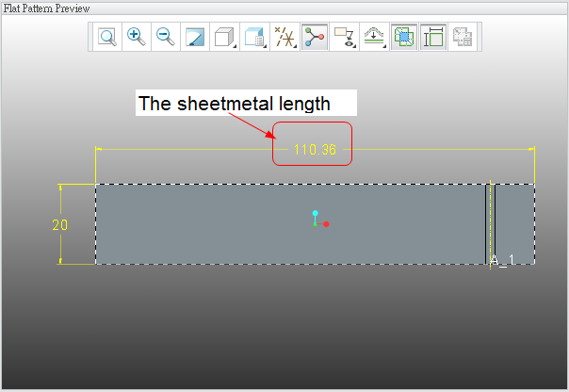Click the grayed-out table icon at toolbar end

pyautogui.click(x=463, y=37)
